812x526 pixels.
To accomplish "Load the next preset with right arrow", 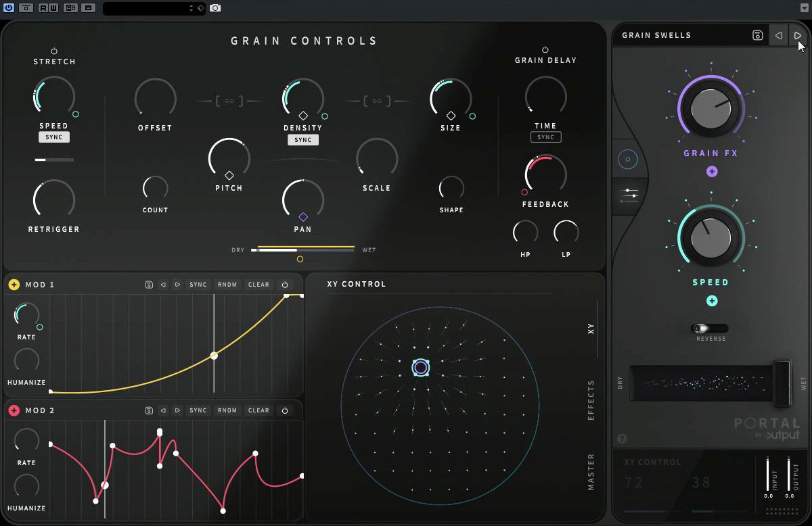I will click(x=798, y=35).
